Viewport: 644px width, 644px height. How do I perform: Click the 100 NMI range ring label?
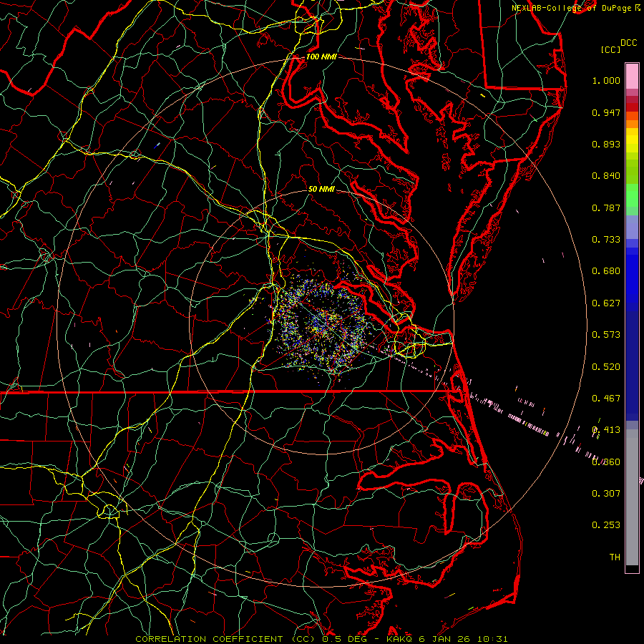click(321, 57)
